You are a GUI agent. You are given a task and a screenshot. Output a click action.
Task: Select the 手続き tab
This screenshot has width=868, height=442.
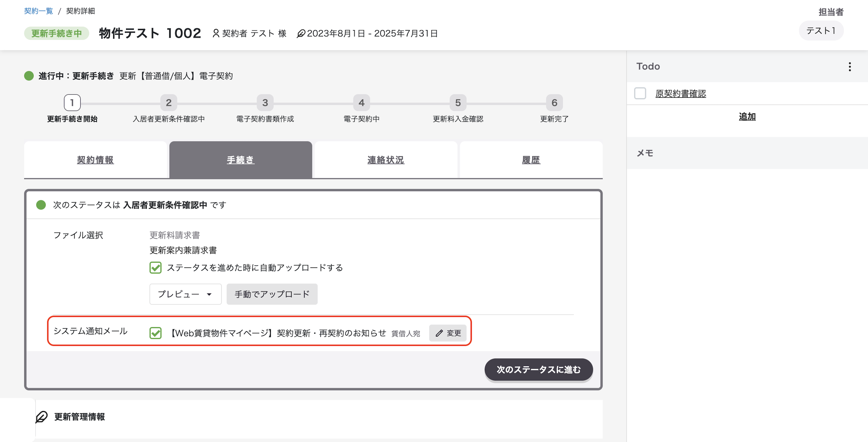pos(241,160)
